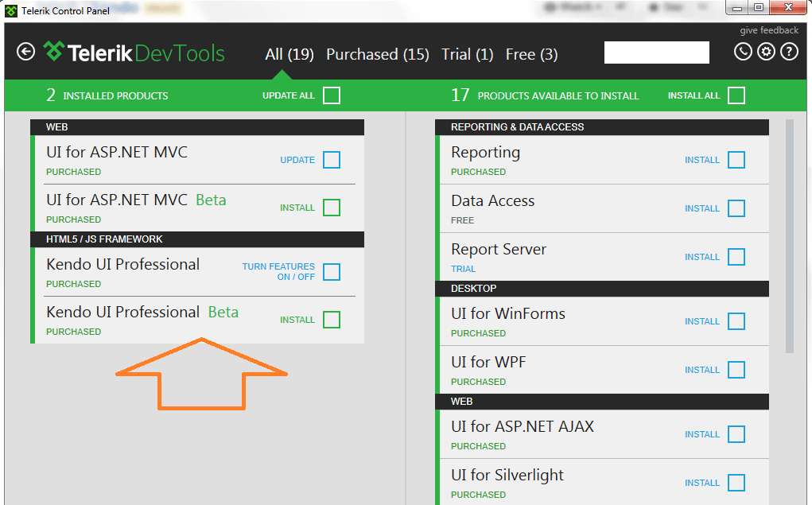Click INSTALL label for Kendo UI Professional Beta

(297, 320)
